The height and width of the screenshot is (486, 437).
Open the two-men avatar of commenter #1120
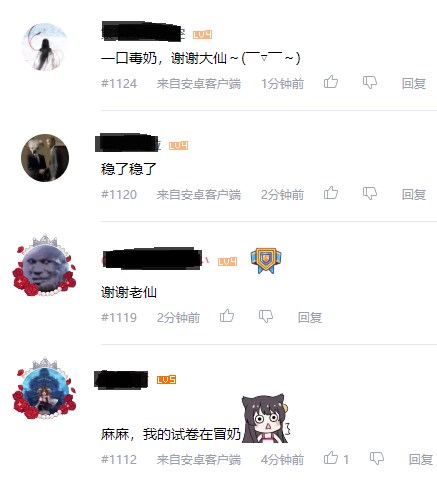click(x=45, y=158)
